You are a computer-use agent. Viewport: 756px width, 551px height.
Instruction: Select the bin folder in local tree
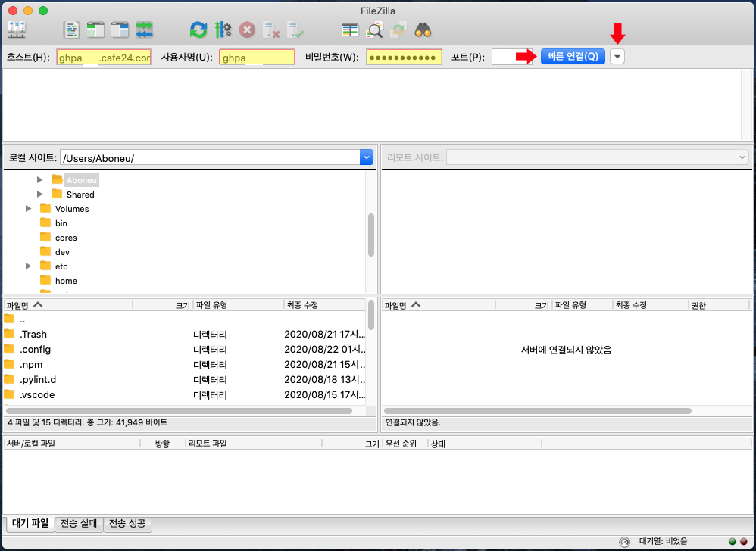[61, 223]
